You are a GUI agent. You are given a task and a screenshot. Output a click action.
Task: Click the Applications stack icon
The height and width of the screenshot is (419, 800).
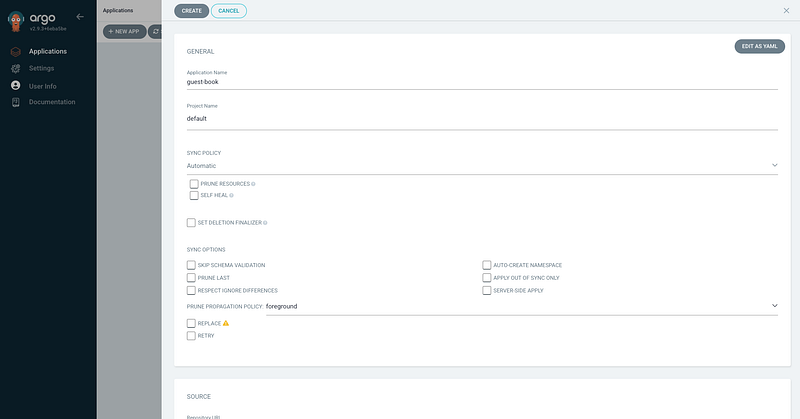click(16, 52)
